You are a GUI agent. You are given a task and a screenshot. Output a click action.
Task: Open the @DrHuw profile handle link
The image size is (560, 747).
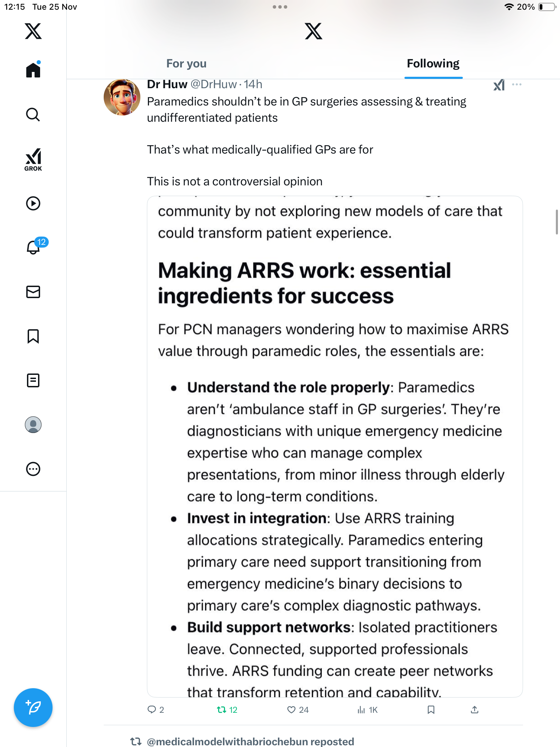click(x=213, y=84)
